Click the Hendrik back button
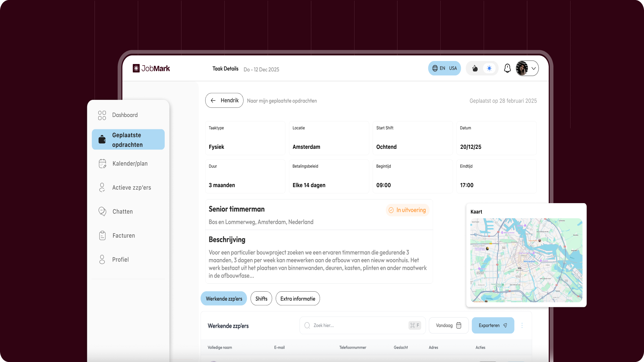This screenshot has height=362, width=644. [x=224, y=101]
